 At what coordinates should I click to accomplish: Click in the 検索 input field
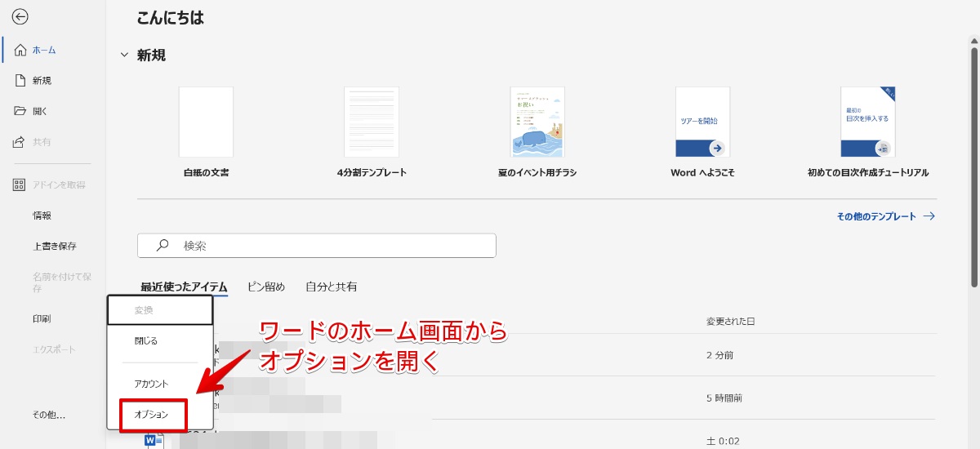point(327,245)
